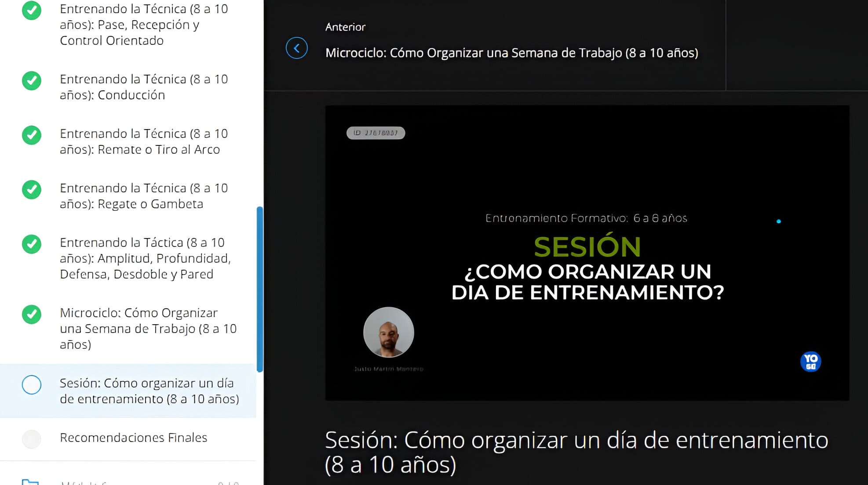Click green checkmark beside Conducción lesson
This screenshot has height=485, width=868.
click(32, 81)
